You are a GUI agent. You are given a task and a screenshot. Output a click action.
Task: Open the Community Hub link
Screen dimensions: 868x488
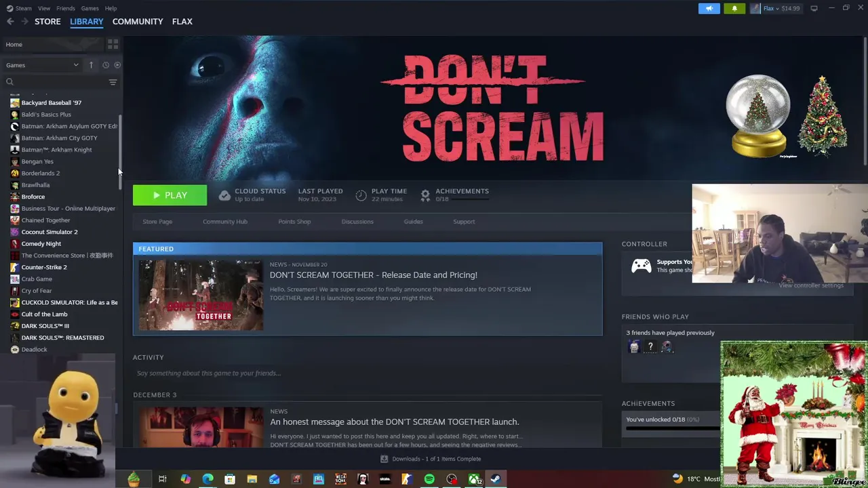[225, 222]
